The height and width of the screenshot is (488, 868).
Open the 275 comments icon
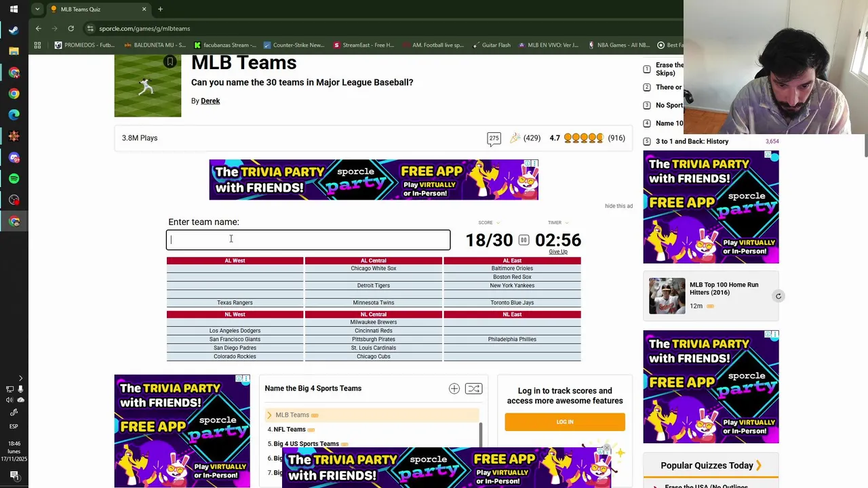494,138
